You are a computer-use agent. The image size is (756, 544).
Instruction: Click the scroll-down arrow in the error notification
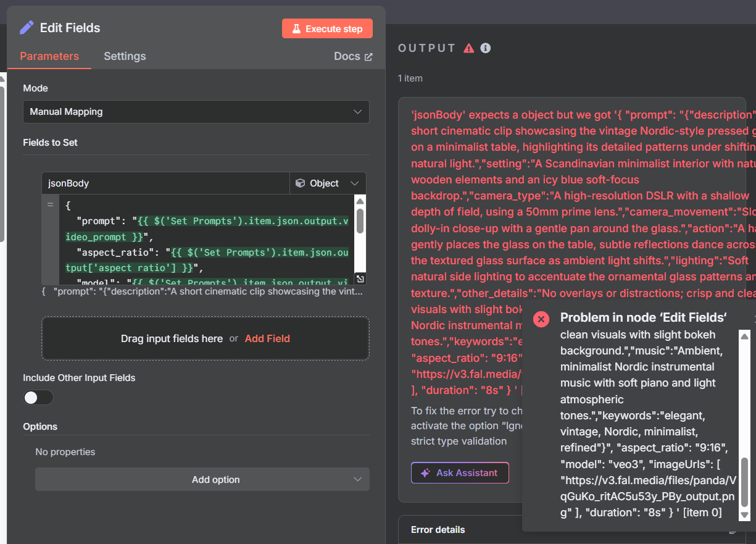point(744,515)
